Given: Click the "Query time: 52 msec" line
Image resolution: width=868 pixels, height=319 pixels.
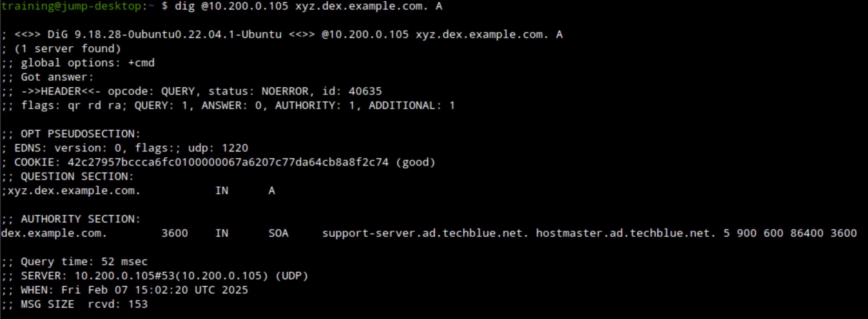Looking at the screenshot, I should pos(84,262).
